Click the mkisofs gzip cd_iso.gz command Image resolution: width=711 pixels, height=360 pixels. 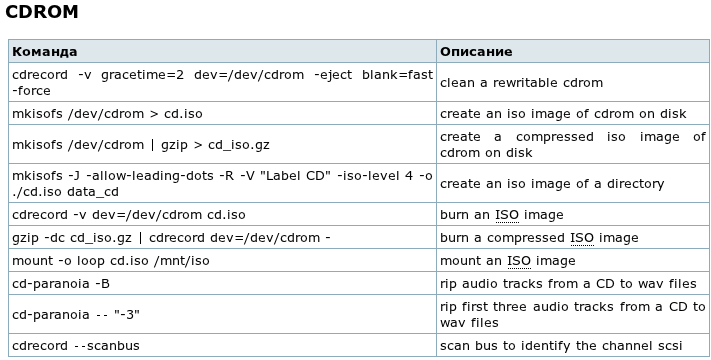141,145
